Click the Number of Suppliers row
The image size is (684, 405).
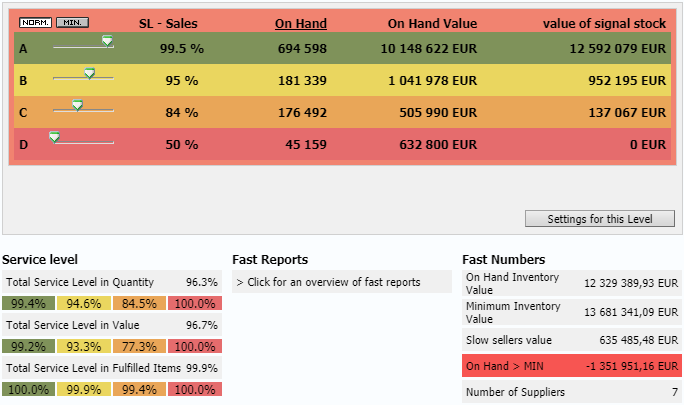[x=572, y=392]
